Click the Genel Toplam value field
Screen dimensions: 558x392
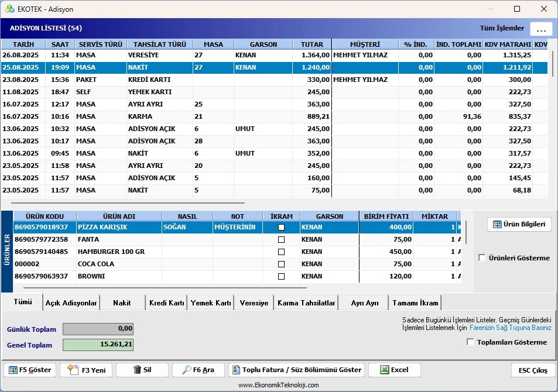tap(98, 345)
